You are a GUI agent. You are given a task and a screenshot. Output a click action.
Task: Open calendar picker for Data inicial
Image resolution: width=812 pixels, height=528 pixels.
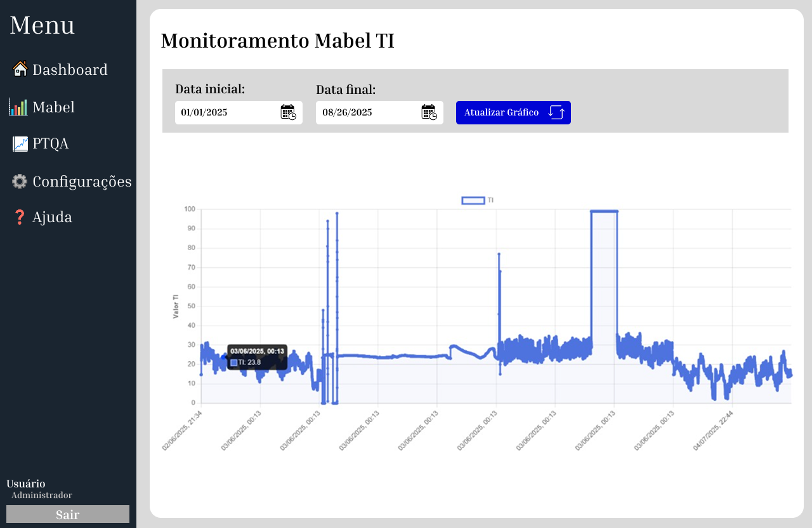pyautogui.click(x=288, y=112)
